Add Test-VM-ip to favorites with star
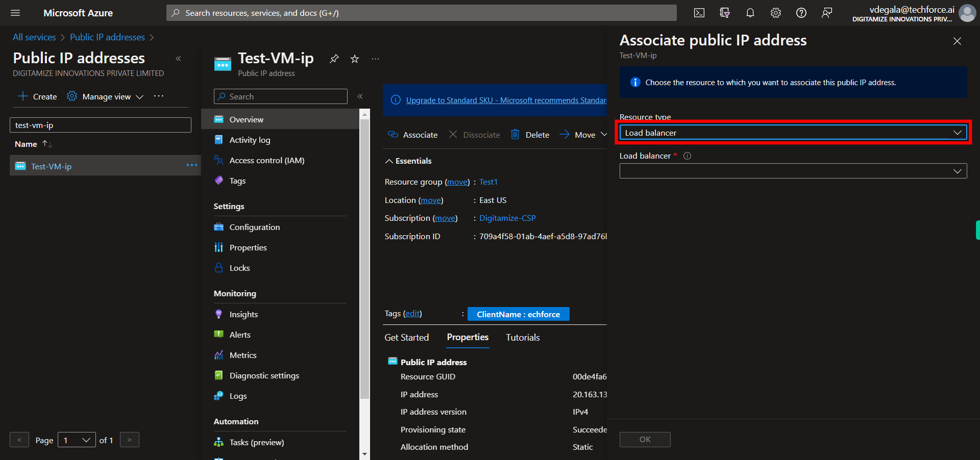Screen dimensions: 980x460 click(355, 59)
